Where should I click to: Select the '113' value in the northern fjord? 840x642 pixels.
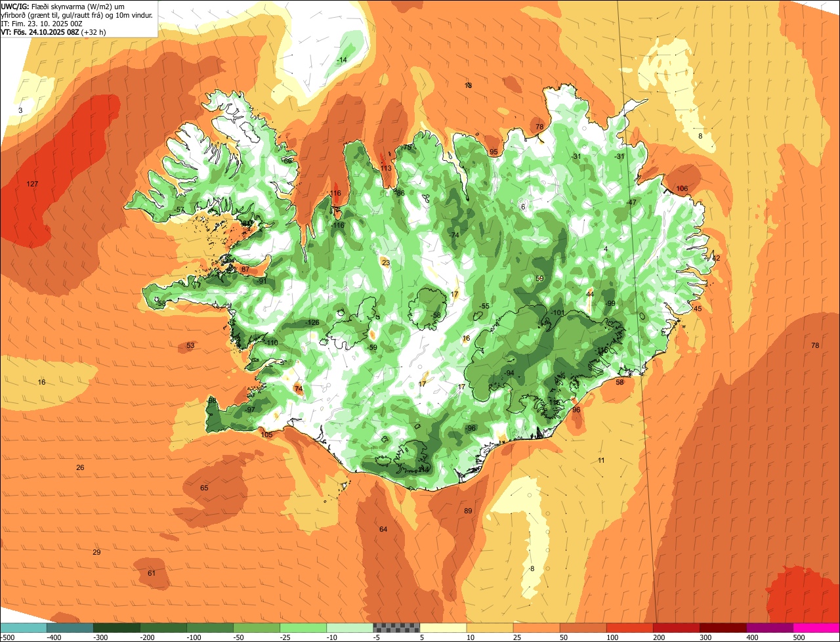(x=386, y=168)
